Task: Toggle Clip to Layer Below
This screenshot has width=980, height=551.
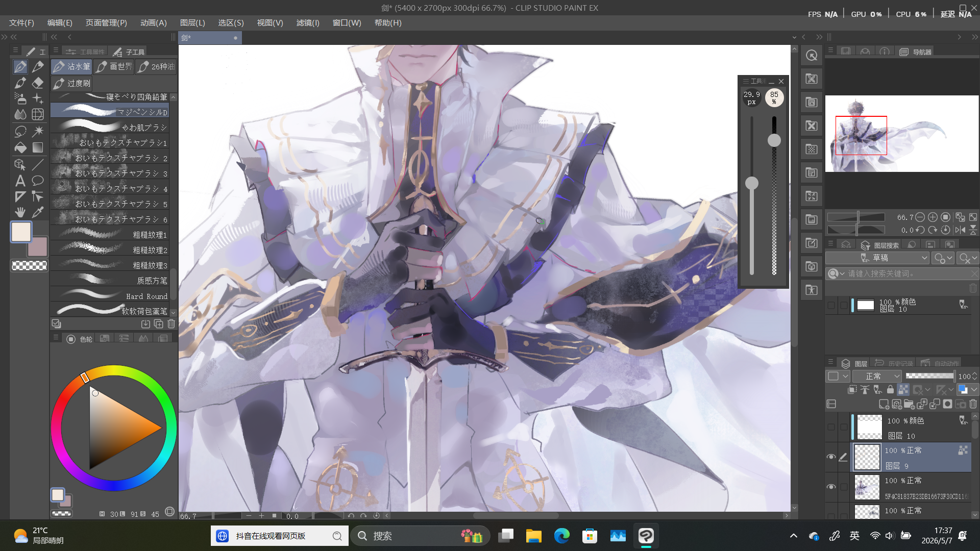Action: point(852,390)
